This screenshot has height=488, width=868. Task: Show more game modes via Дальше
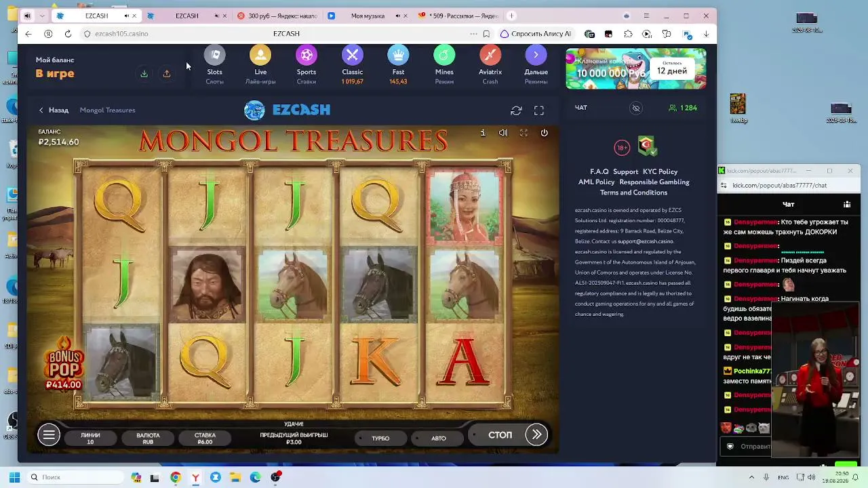(x=536, y=55)
